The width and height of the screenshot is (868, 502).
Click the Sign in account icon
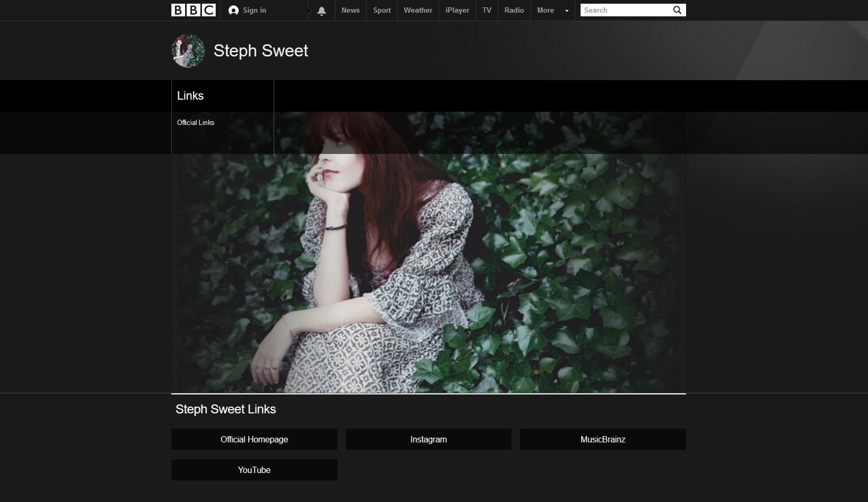tap(234, 11)
